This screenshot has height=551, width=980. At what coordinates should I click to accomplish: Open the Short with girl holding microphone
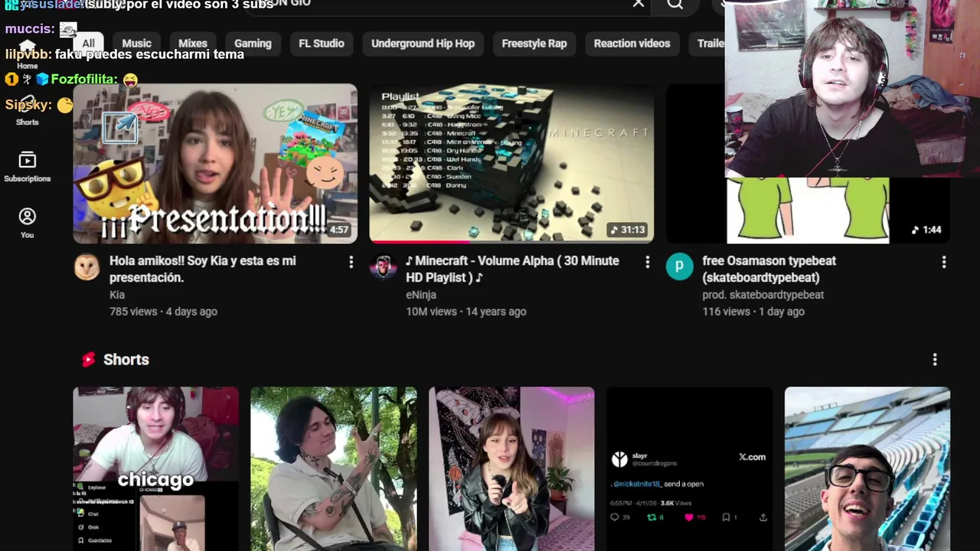point(511,469)
